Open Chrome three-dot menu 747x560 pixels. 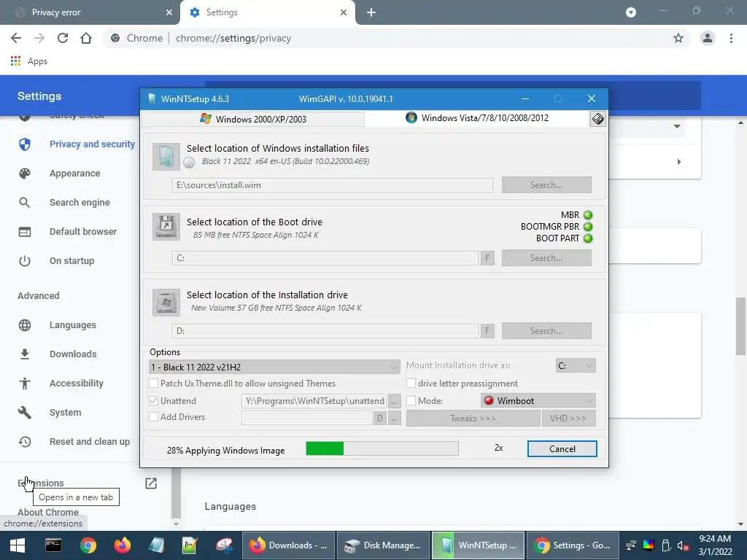(x=731, y=38)
